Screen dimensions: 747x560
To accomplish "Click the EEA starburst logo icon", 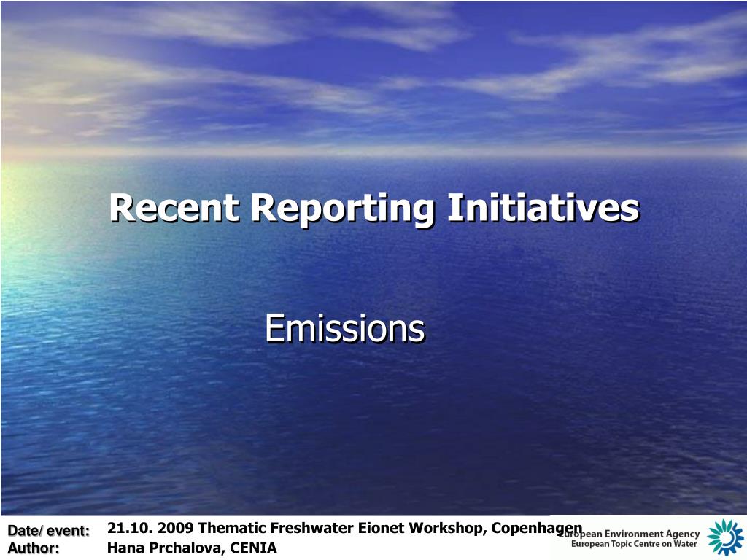I will pyautogui.click(x=725, y=537).
